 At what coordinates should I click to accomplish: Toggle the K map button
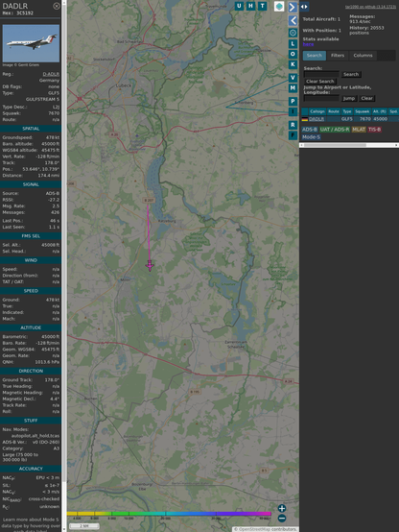[x=293, y=64]
